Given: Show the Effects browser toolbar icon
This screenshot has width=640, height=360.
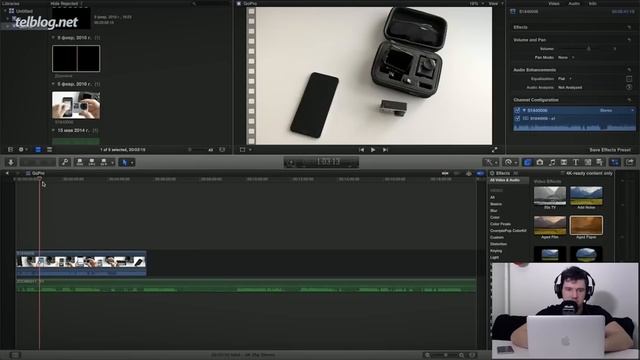Looking at the screenshot, I should [x=527, y=162].
